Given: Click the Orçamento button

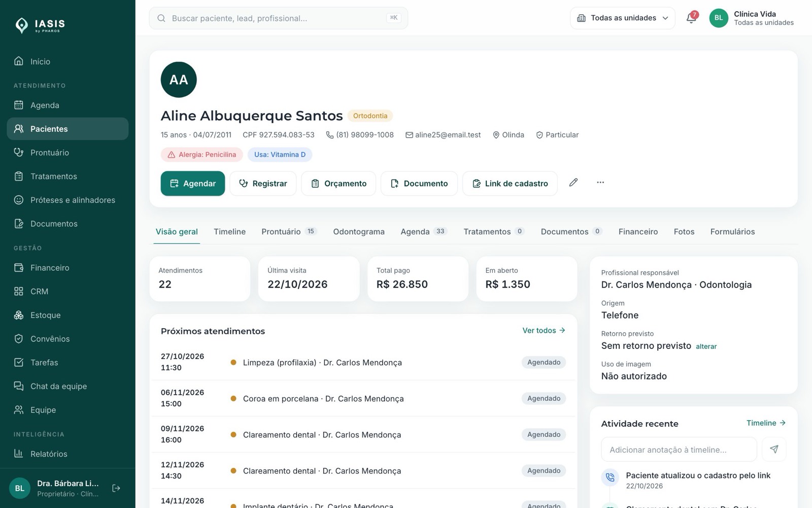Looking at the screenshot, I should tap(339, 183).
